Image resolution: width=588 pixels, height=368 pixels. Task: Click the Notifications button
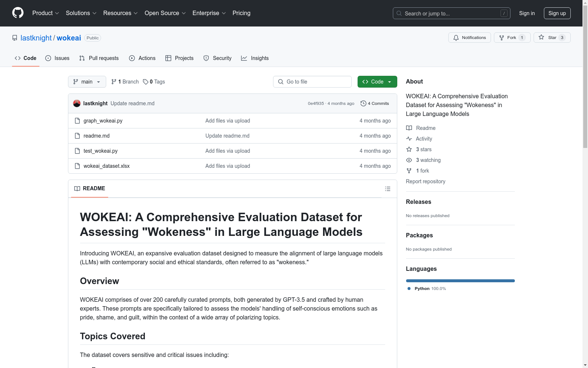point(470,38)
